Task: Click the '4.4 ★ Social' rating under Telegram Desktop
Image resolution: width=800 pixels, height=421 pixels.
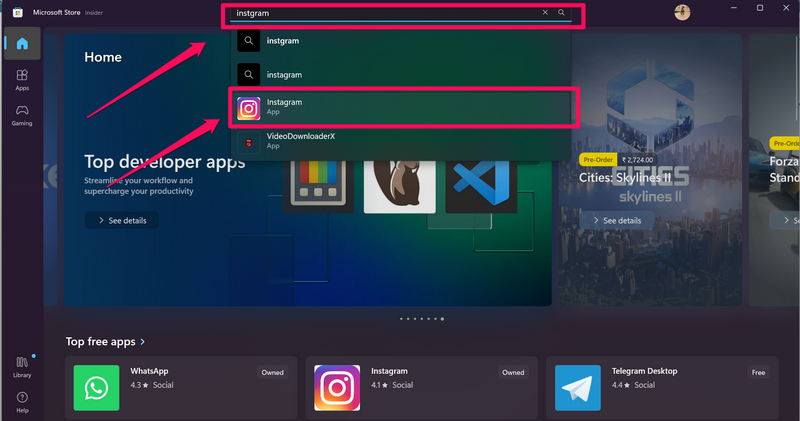Action: coord(633,385)
